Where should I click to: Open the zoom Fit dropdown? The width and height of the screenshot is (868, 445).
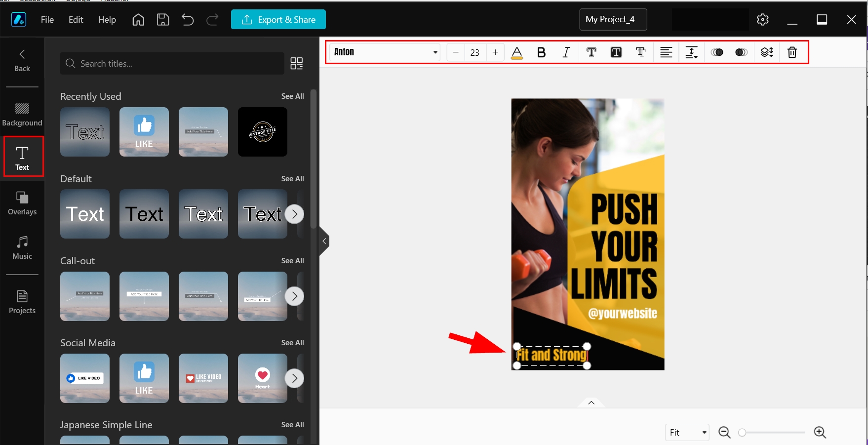pyautogui.click(x=687, y=432)
